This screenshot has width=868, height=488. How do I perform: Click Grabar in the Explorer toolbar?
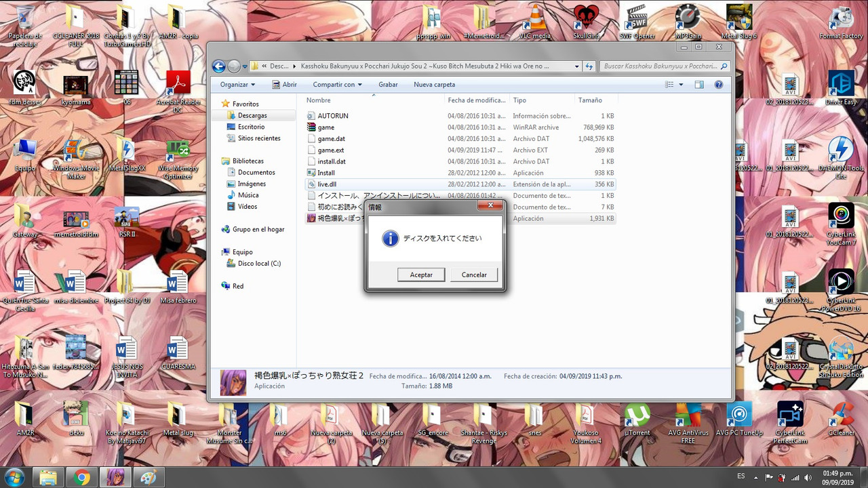coord(388,85)
